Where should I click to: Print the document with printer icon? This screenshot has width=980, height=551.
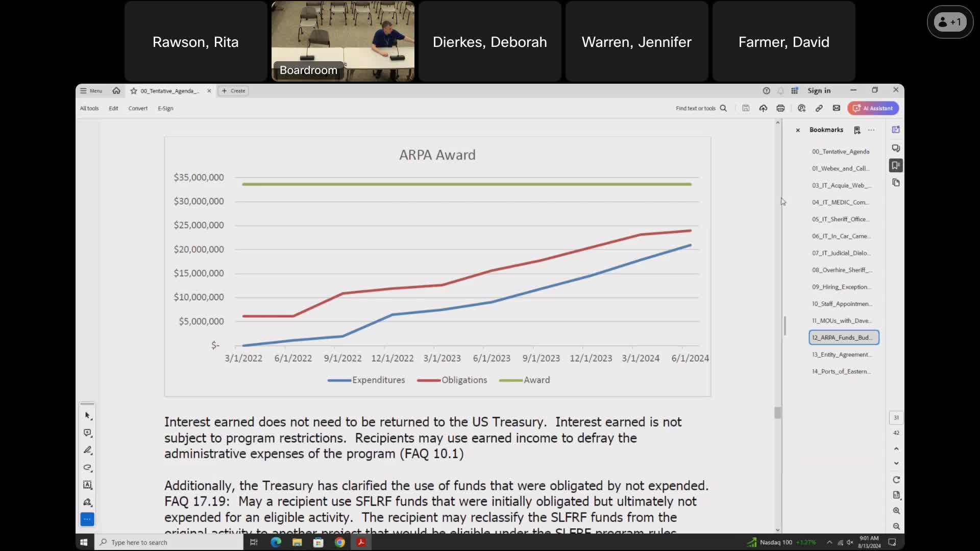coord(780,108)
